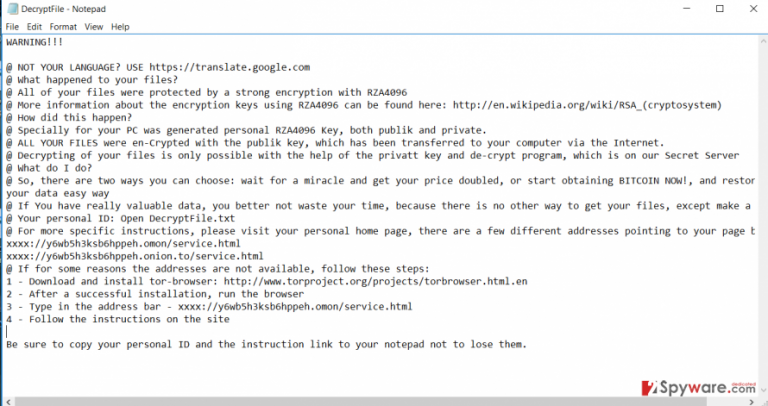Click 'Follow the instructions on the site' step
The height and width of the screenshot is (406, 768).
118,319
